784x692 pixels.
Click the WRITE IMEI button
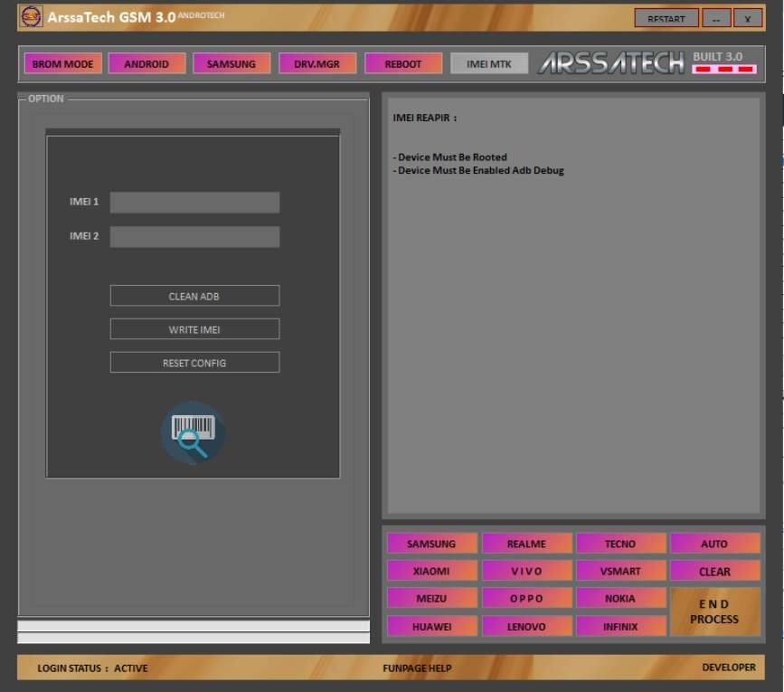[194, 329]
